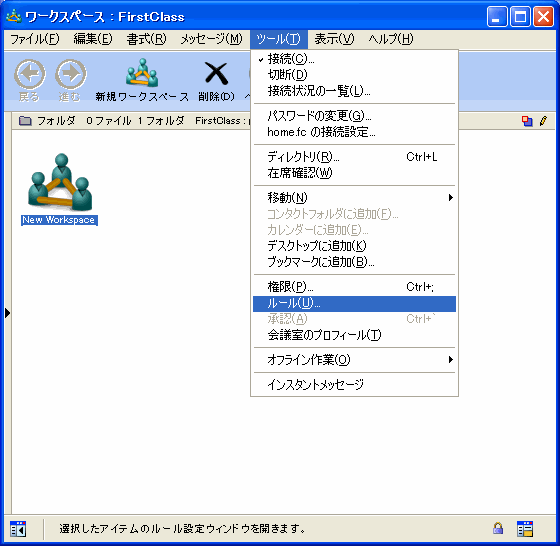Screen dimensions: 560x546
Task: Open the 表示(V) menu
Action: 334,39
